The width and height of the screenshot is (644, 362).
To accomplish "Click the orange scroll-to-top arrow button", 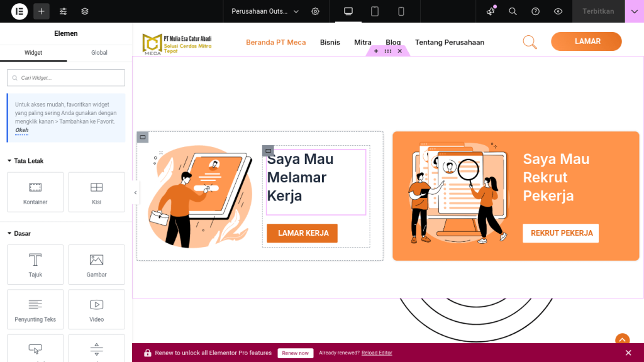I will 622,340.
